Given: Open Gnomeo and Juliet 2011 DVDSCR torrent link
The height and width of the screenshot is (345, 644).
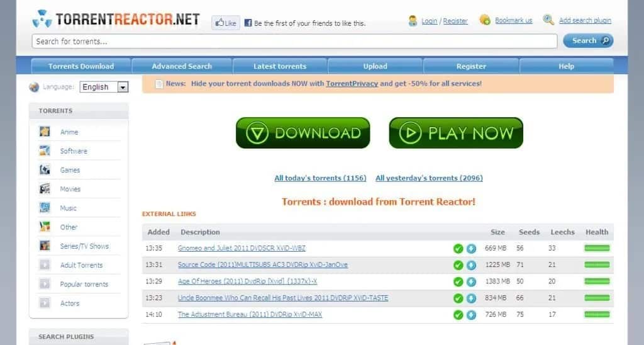Looking at the screenshot, I should [241, 249].
